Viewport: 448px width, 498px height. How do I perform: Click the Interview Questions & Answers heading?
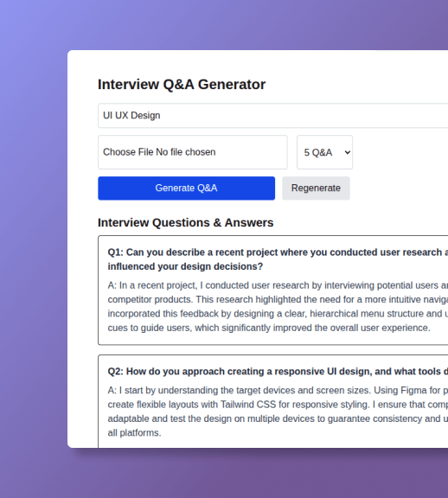point(186,223)
